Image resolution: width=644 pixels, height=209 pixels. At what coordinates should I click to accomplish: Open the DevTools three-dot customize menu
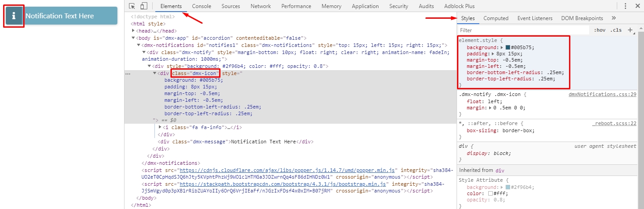(625, 6)
